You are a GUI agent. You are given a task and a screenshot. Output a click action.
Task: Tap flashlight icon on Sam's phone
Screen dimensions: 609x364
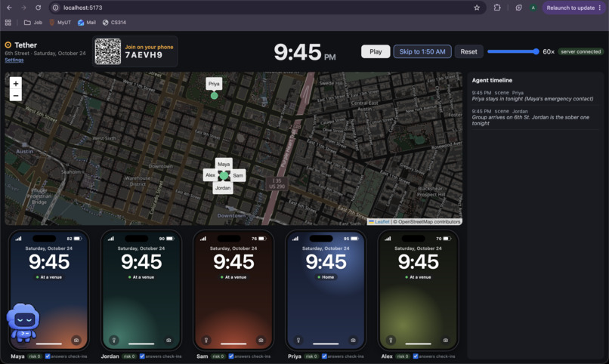pyautogui.click(x=206, y=340)
